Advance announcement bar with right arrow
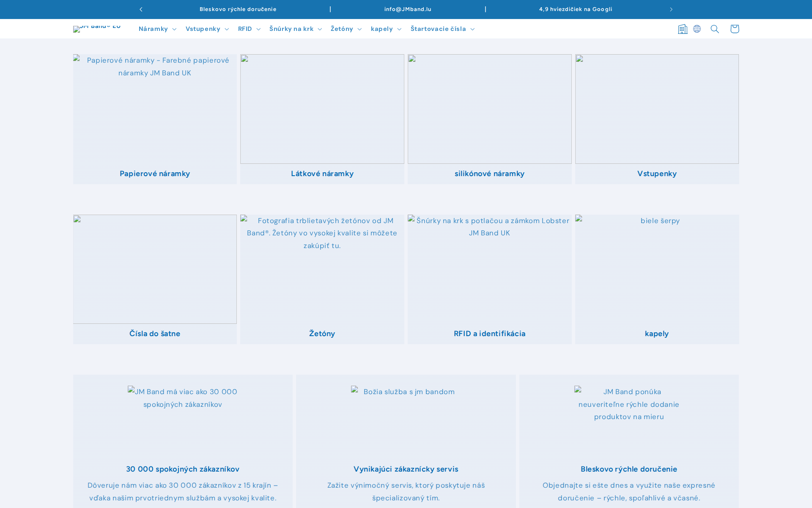Image resolution: width=812 pixels, height=508 pixels. (671, 9)
